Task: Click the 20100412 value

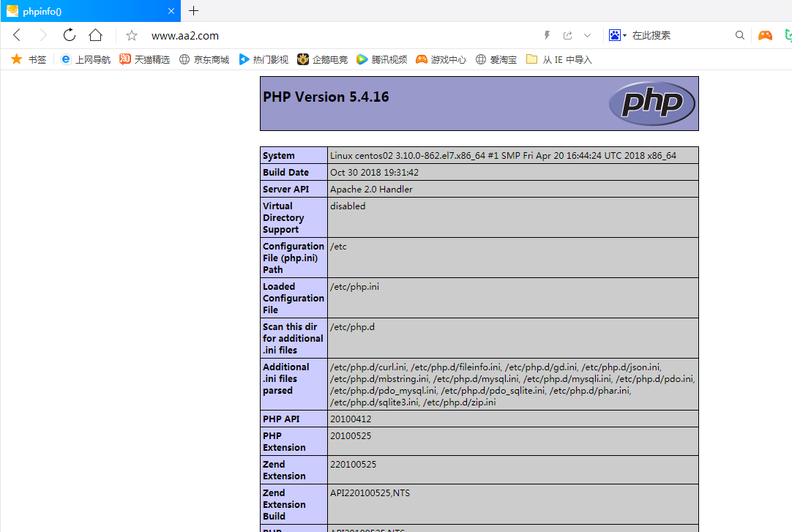Action: tap(351, 419)
